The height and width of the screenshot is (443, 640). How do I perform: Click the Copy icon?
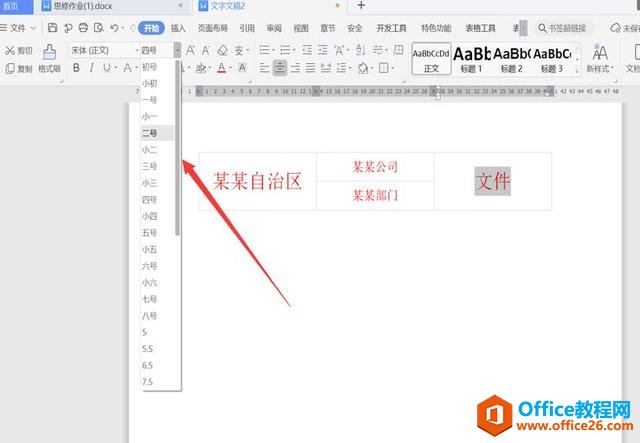tap(10, 69)
